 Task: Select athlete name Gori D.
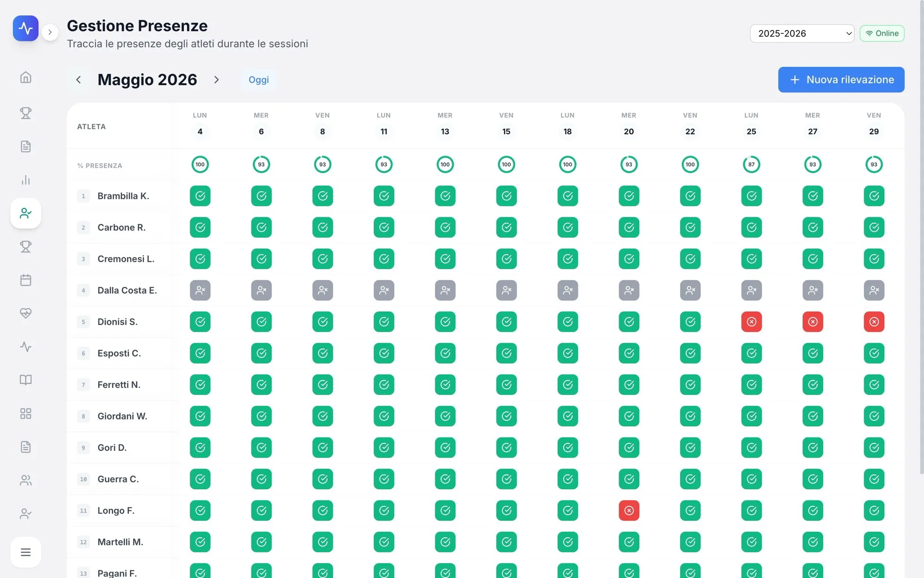coord(112,448)
